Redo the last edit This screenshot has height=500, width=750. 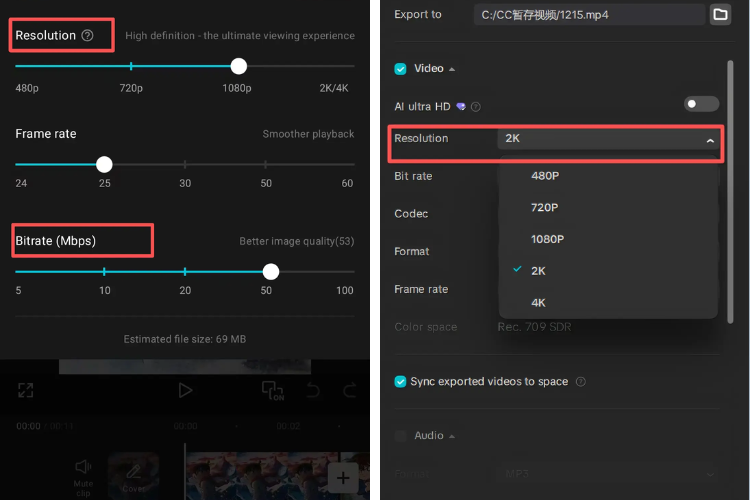coord(350,390)
